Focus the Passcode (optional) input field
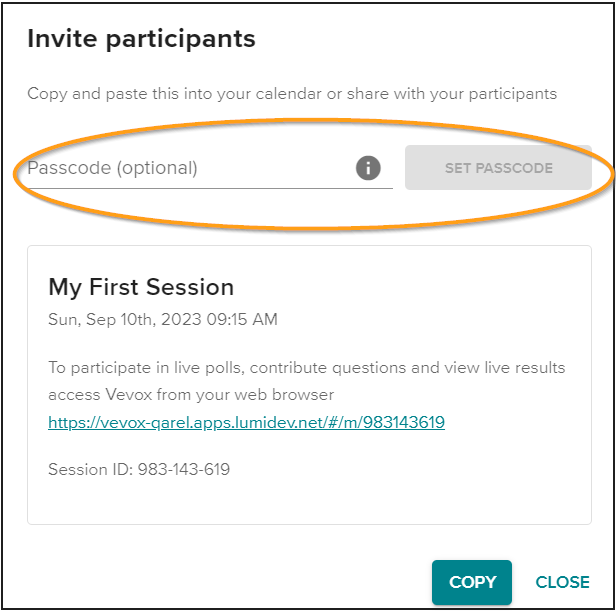This screenshot has width=616, height=611. 210,168
